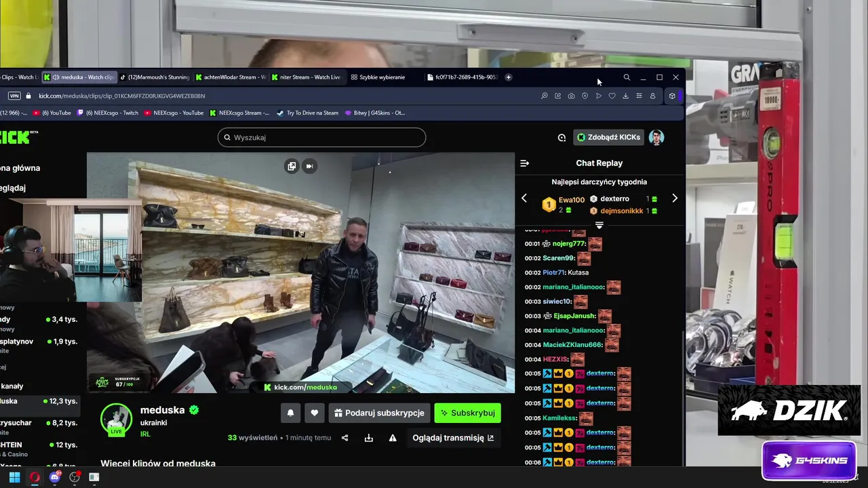Switch to the achtenWlodar Stream tab
Image resolution: width=868 pixels, height=488 pixels.
[231, 77]
